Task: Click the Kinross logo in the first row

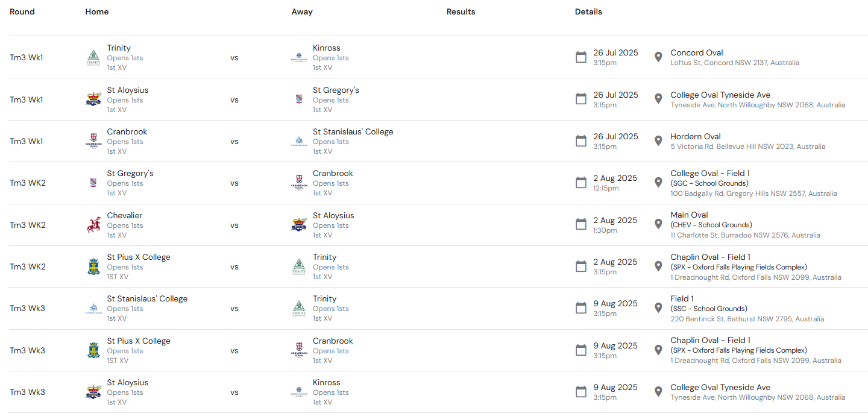Action: 299,58
